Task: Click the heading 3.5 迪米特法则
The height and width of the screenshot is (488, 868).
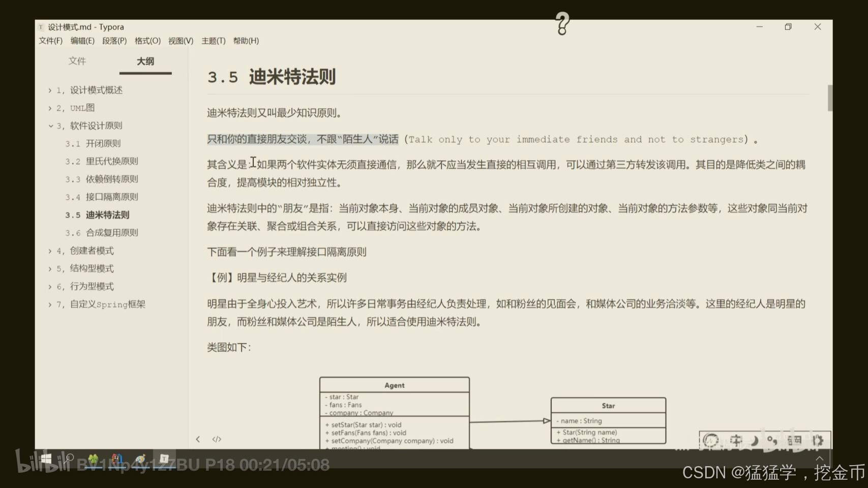Action: click(x=272, y=77)
